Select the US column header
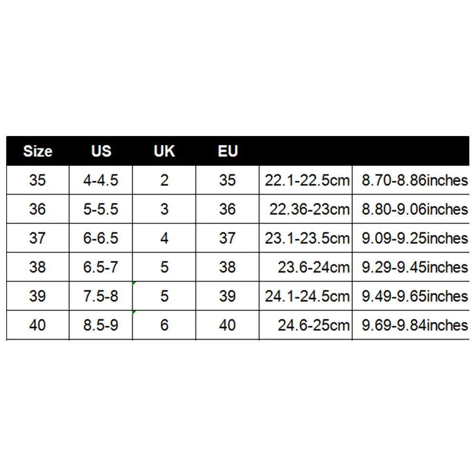This screenshot has width=476, height=476. tap(101, 151)
